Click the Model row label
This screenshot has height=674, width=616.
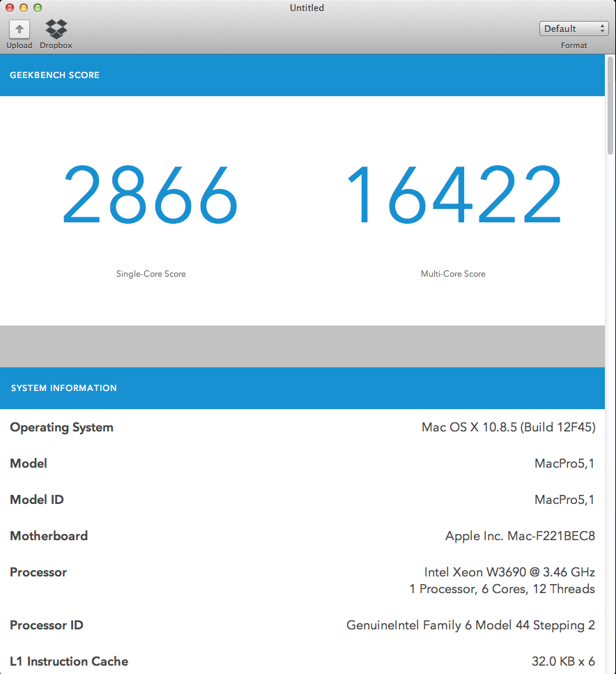coord(29,464)
